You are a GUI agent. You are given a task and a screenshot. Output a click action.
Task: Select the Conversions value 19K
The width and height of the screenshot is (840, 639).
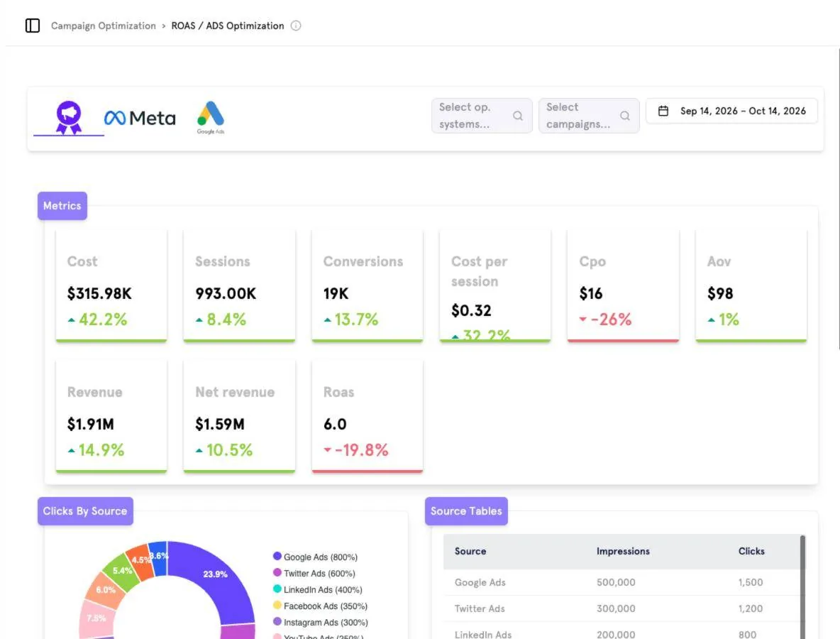click(x=336, y=294)
